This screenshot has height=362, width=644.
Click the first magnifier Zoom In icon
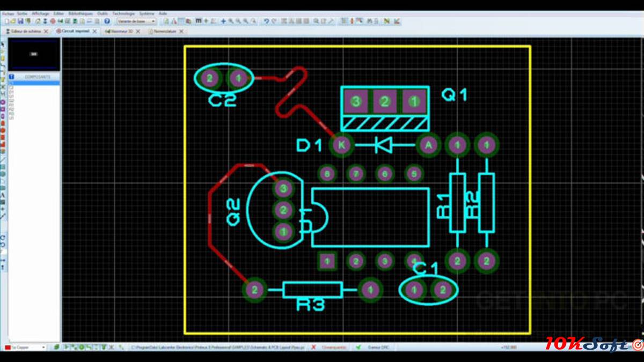(231, 21)
